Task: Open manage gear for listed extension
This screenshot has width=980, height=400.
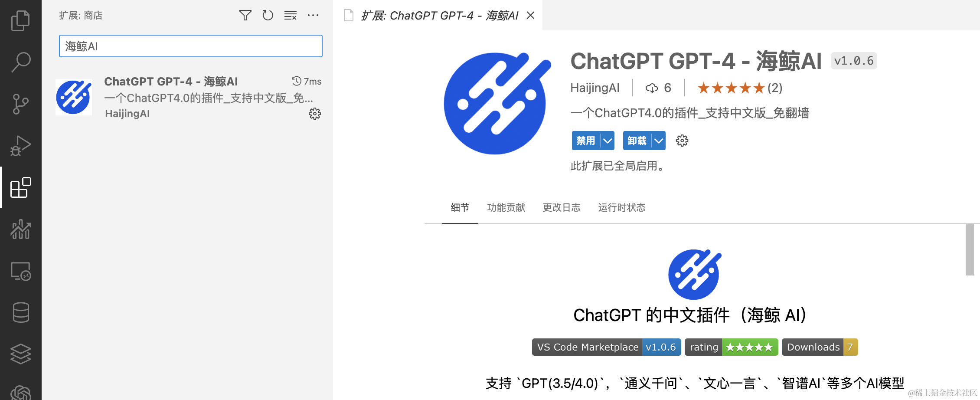Action: click(315, 114)
